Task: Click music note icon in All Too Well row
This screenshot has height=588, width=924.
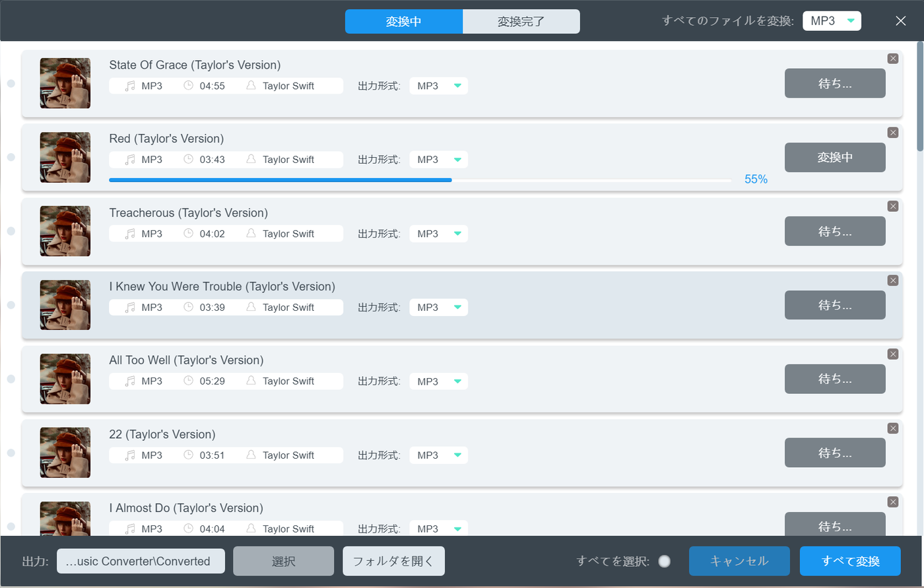Action: click(x=130, y=381)
